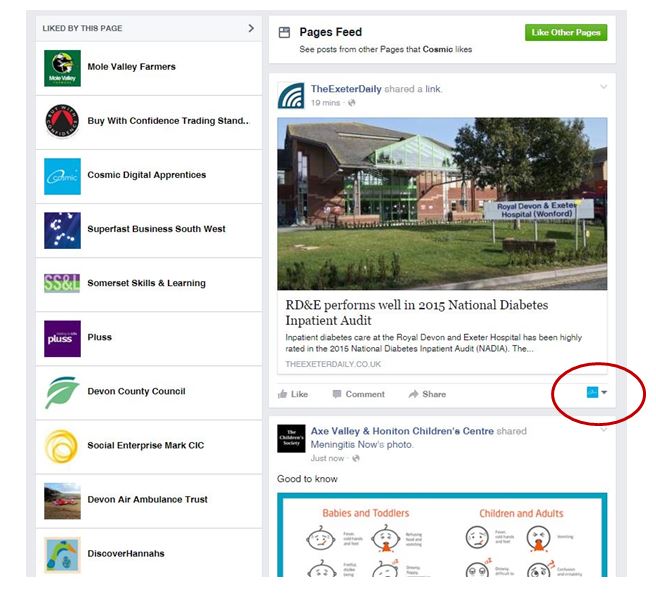Click the globe privacy icon on TheExeterDaily post

[351, 103]
